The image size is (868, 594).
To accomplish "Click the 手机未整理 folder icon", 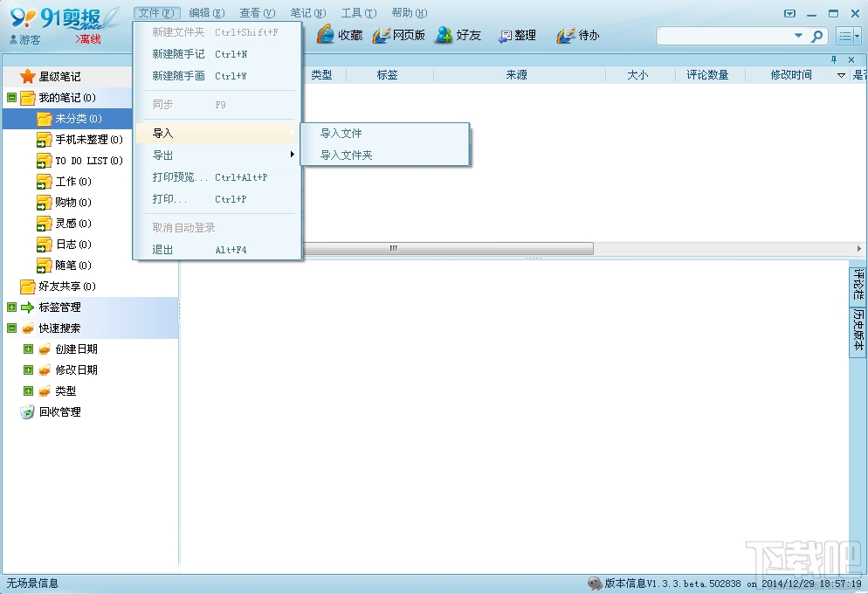I will pyautogui.click(x=45, y=140).
